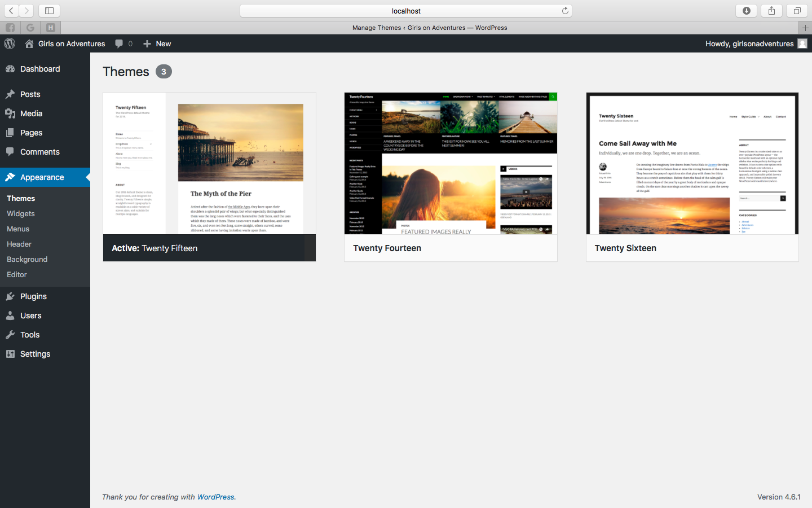812x508 pixels.
Task: Click the Google favorite icon in tab bar
Action: pos(30,28)
